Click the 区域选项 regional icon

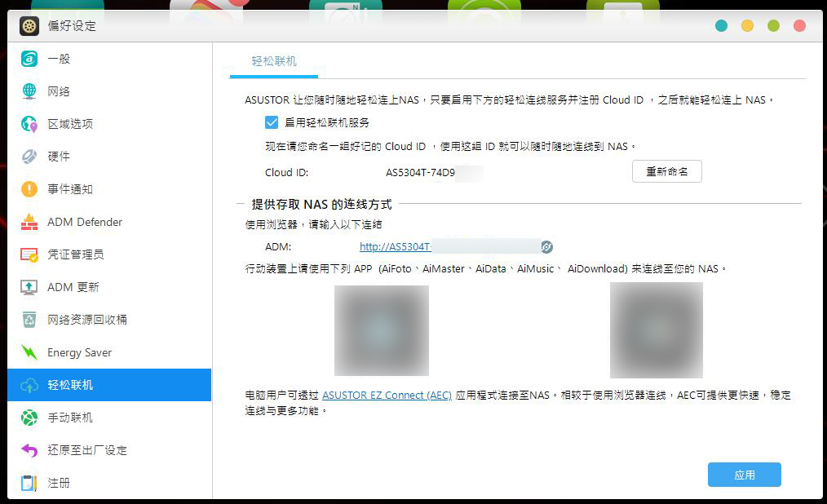29,124
